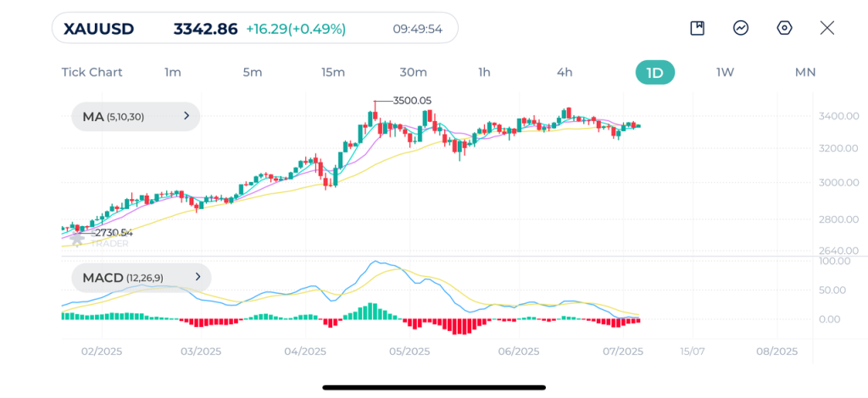Image resolution: width=868 pixels, height=398 pixels.
Task: Tap the 2730.54 low price label
Action: pos(113,233)
